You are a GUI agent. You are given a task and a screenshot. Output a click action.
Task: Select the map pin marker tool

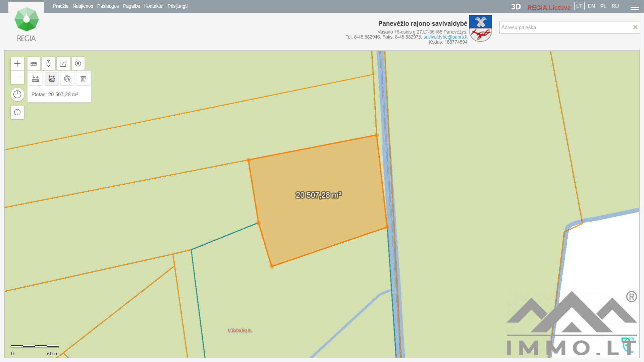[49, 64]
